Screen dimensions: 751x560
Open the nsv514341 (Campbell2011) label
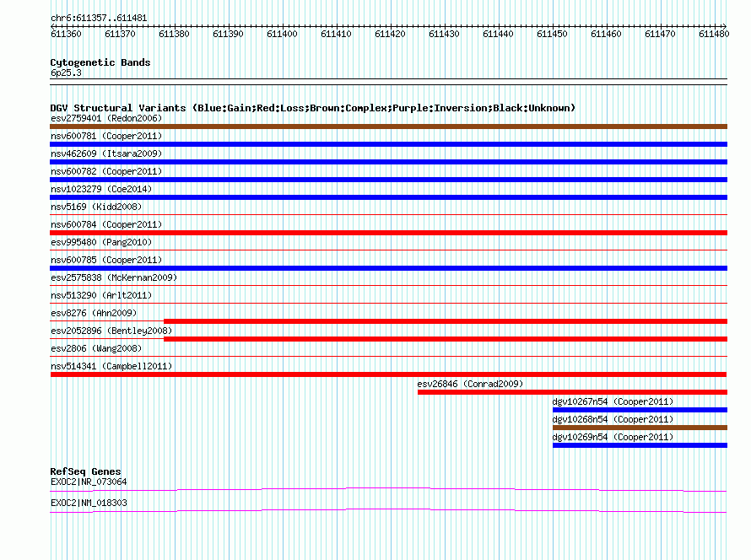click(x=111, y=366)
